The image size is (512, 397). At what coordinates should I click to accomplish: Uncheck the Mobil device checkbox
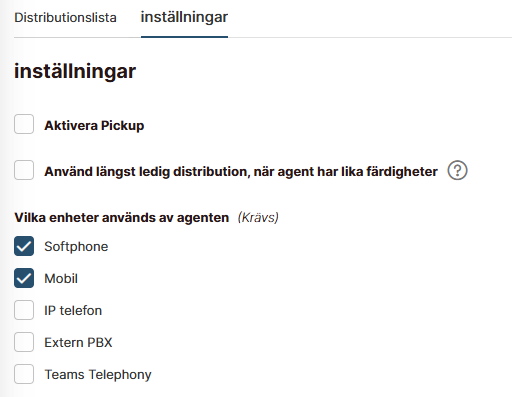click(24, 278)
